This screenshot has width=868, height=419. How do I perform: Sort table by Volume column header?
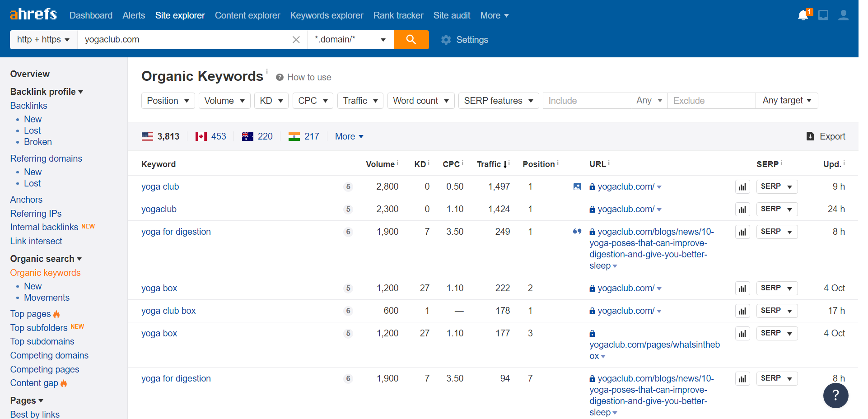(x=380, y=164)
